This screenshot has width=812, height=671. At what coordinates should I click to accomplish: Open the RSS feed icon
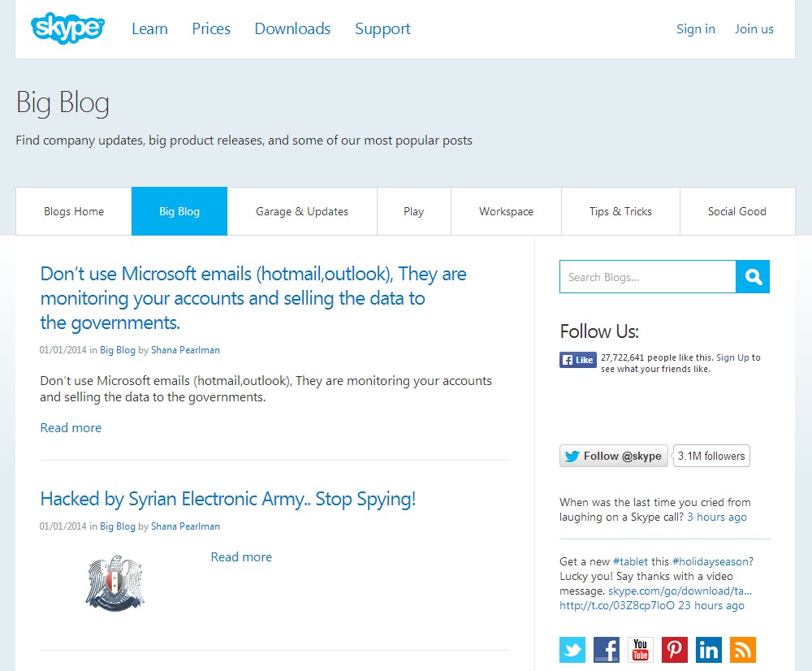click(x=743, y=650)
